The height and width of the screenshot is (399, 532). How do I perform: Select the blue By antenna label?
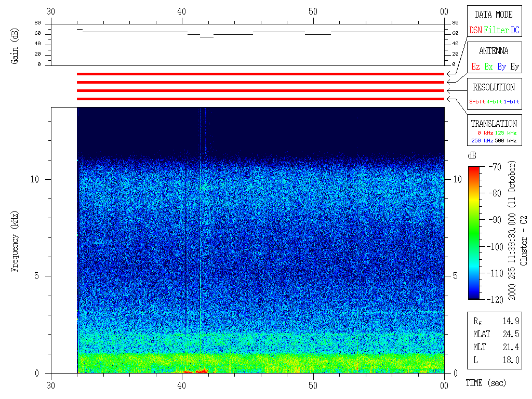[x=501, y=67]
